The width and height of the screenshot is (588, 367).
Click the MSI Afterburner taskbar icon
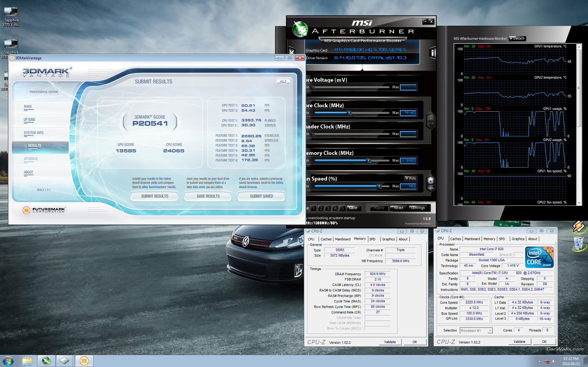(x=46, y=361)
